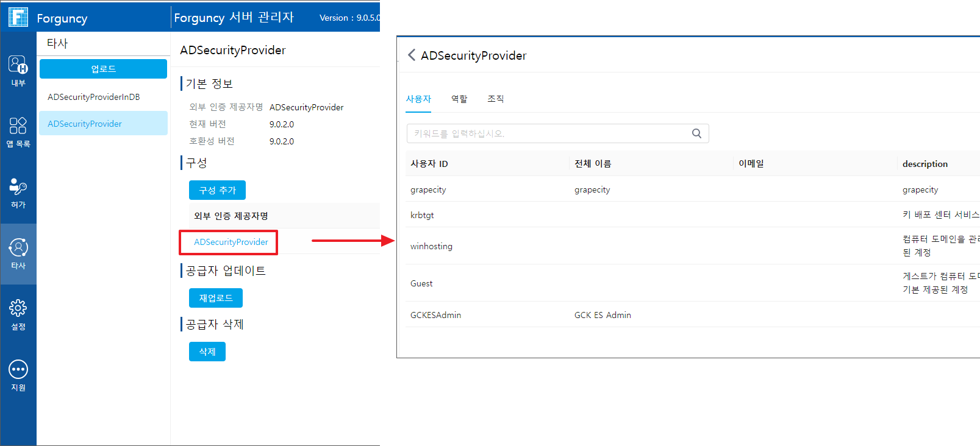Switch to the 사용자 tab

tap(418, 99)
